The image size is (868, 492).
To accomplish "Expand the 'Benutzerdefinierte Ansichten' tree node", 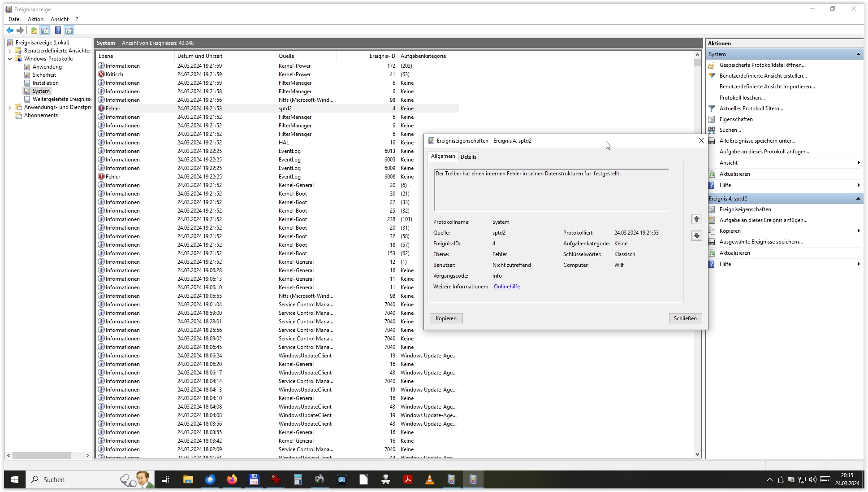I will click(x=10, y=51).
